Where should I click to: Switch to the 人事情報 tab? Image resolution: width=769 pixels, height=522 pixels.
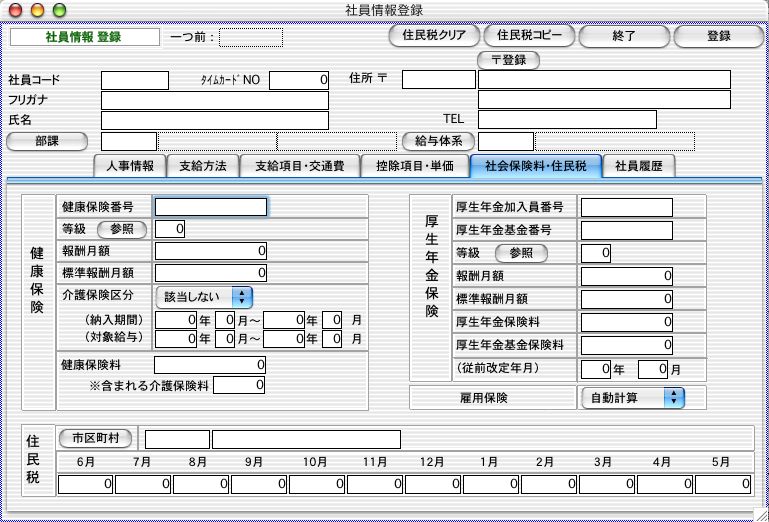point(127,166)
